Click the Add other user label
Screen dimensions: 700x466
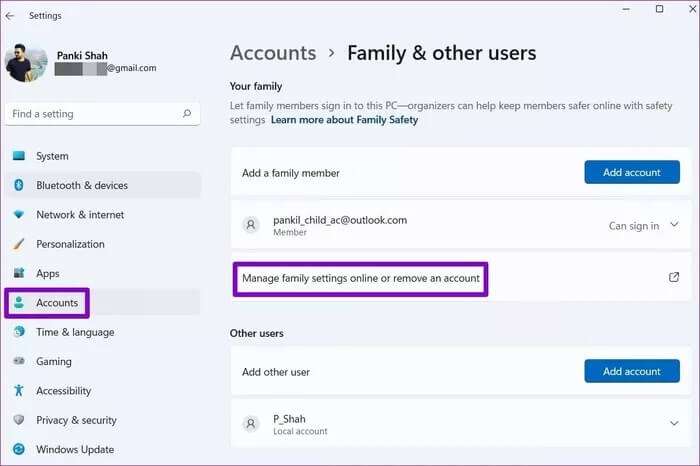coord(276,372)
